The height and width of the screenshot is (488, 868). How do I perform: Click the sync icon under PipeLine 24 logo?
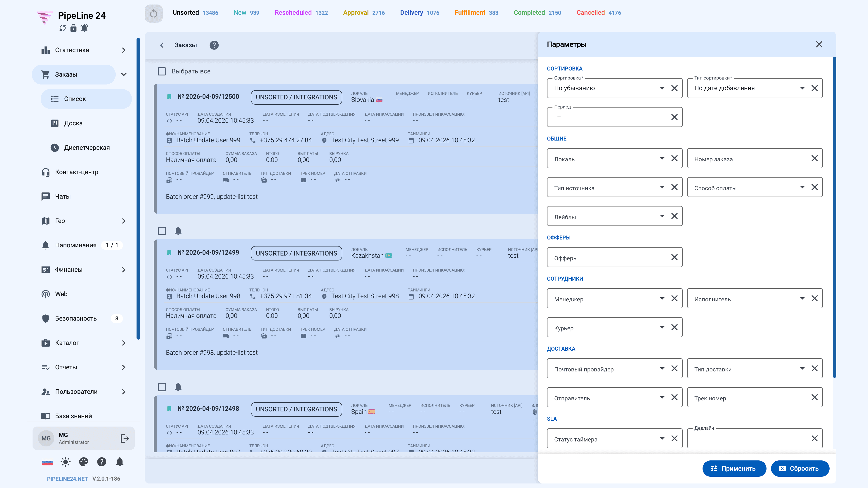pos(62,28)
